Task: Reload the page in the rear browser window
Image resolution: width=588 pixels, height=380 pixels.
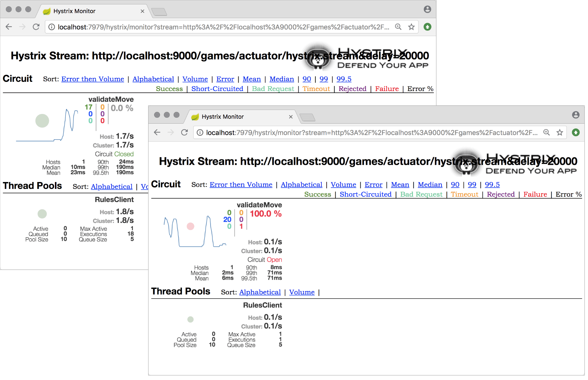Action: [36, 27]
